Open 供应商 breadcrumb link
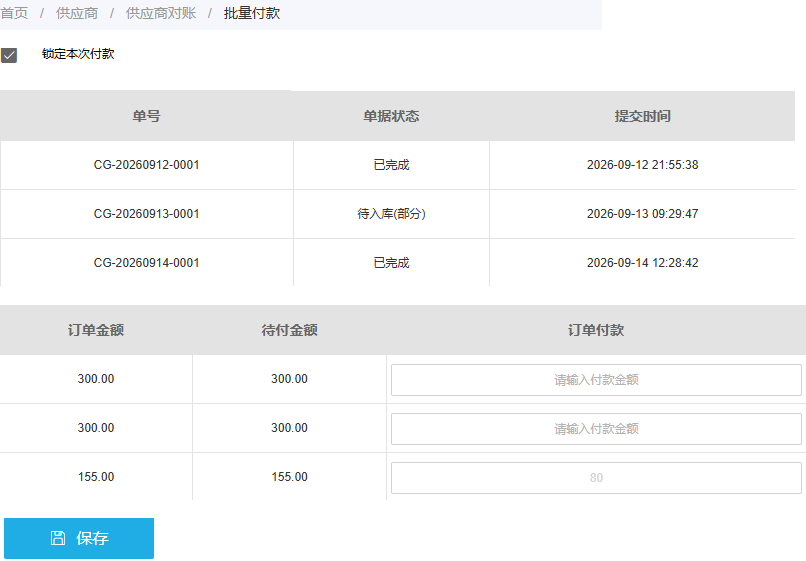The height and width of the screenshot is (561, 806). pyautogui.click(x=77, y=13)
